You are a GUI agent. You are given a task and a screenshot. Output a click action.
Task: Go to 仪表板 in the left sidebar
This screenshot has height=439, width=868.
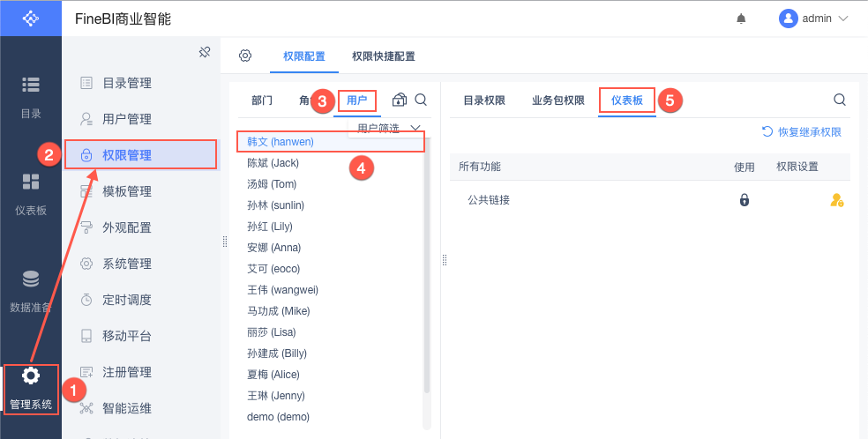(31, 194)
